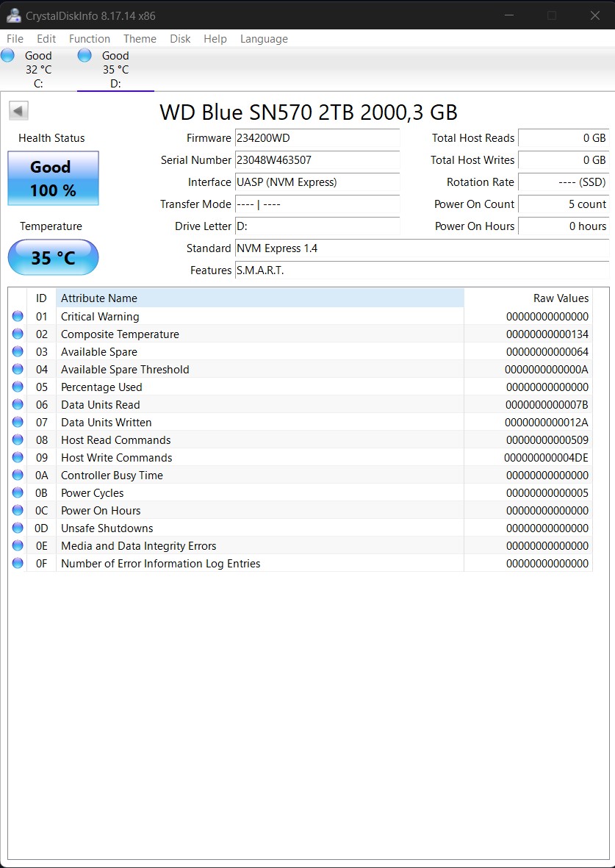Click the Good 100 % health status button

[53, 179]
